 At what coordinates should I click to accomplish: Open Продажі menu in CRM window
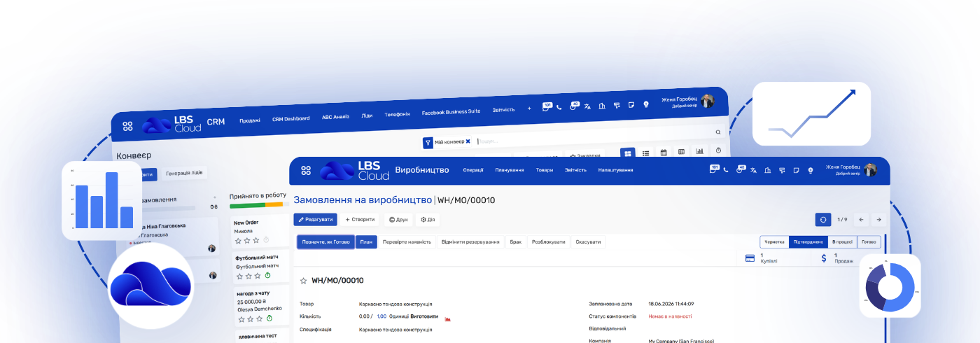250,120
